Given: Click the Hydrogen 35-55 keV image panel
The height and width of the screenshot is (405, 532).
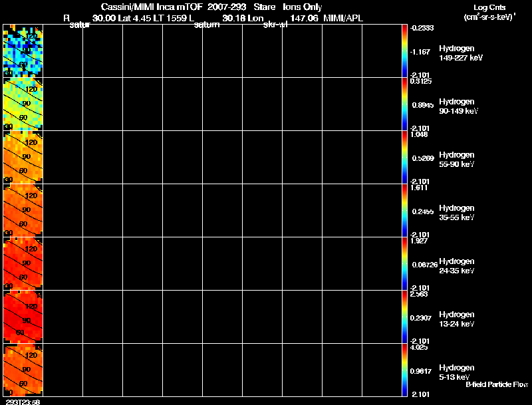Looking at the screenshot, I should point(23,211).
